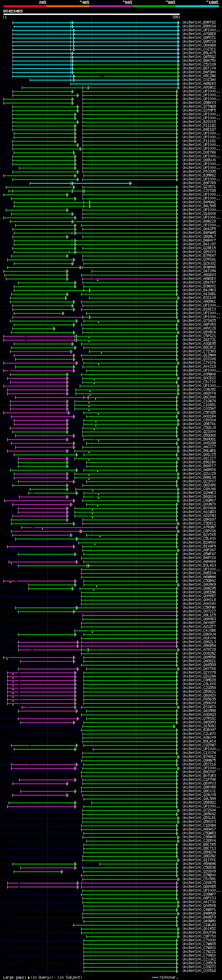Screen dimensions: 222x980
Task: Click the label UniRef100_C5FU85
Action: tap(199, 412)
